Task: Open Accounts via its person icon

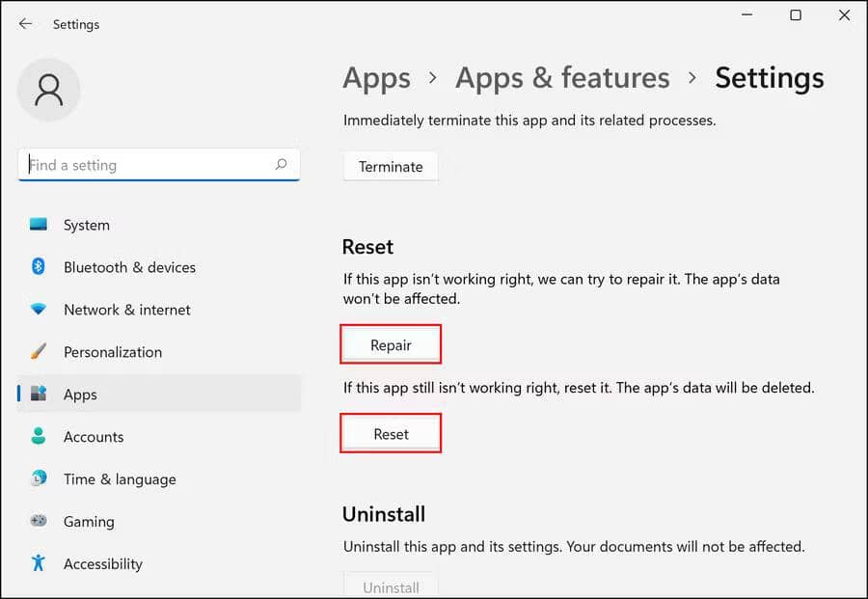Action: pyautogui.click(x=39, y=437)
